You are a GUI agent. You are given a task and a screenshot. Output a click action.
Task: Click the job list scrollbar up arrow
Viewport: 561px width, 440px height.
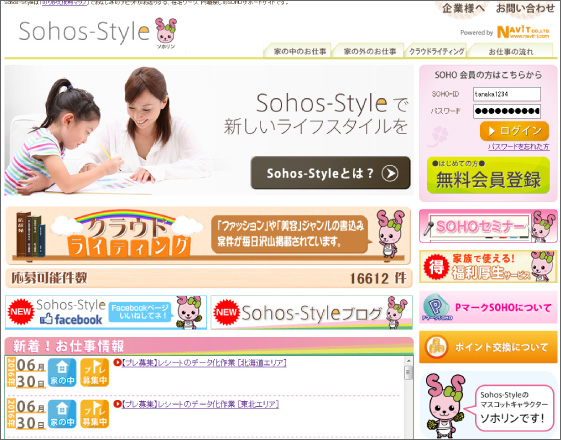[408, 361]
